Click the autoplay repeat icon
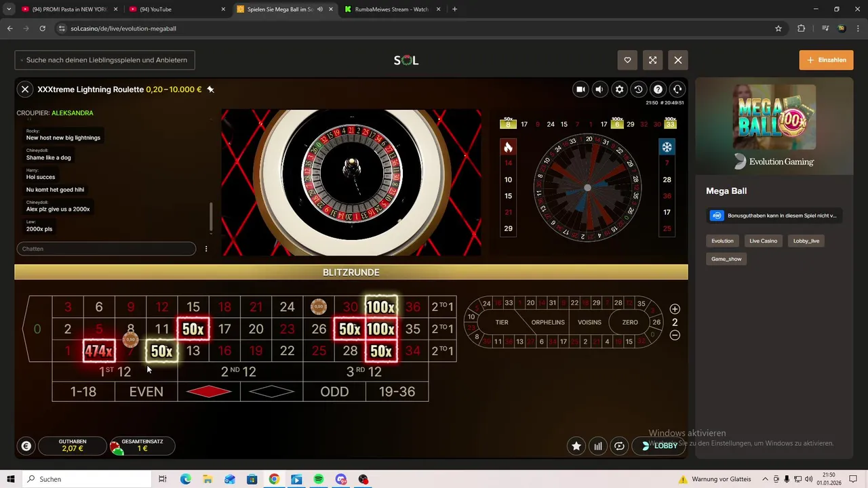The height and width of the screenshot is (488, 868). tap(619, 446)
